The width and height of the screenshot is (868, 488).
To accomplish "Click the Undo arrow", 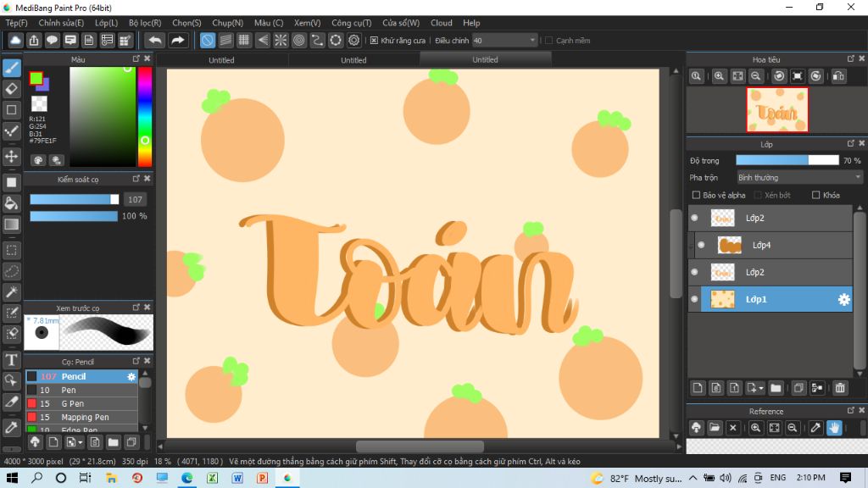I will coord(155,41).
